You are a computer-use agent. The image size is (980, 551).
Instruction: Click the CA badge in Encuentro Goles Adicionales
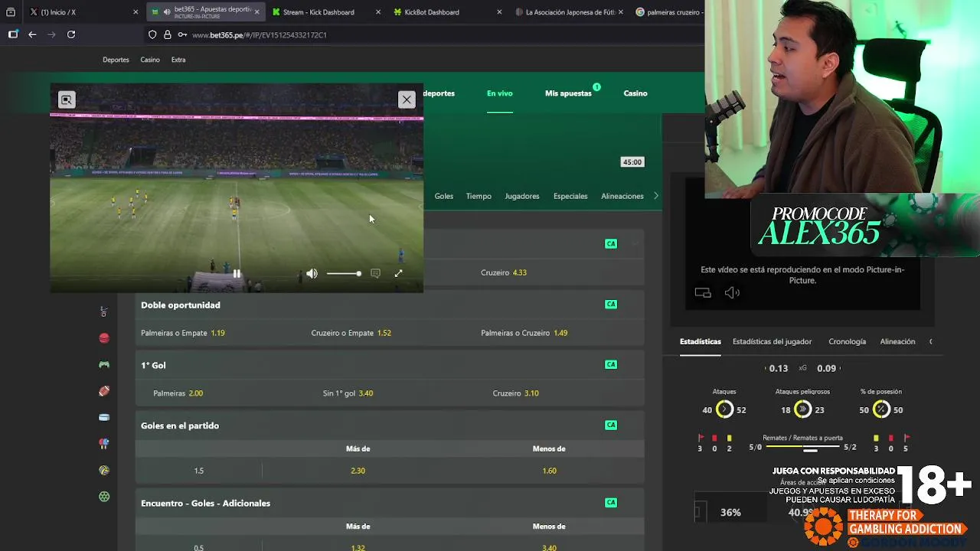(x=611, y=503)
